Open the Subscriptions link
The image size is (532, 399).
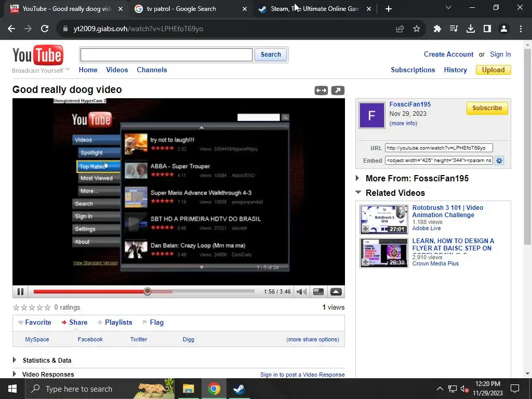[x=413, y=70]
